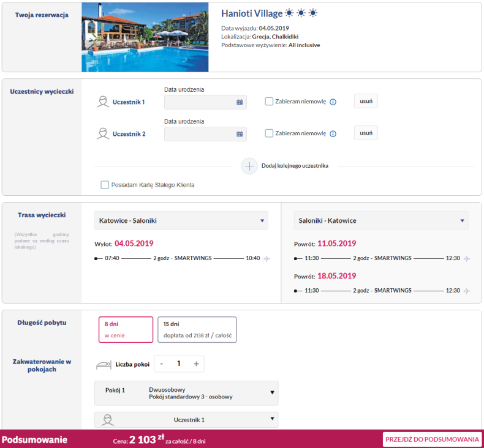The image size is (484, 448).
Task: Click the plus icon to add another participant
Action: [x=249, y=166]
